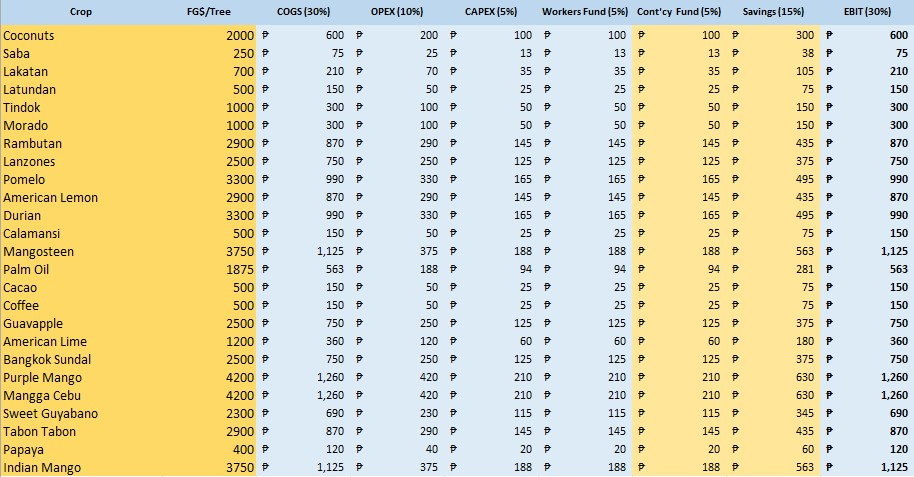Viewport: 914px width, 477px height.
Task: Select the Workers Fund (5%) header
Action: point(585,12)
